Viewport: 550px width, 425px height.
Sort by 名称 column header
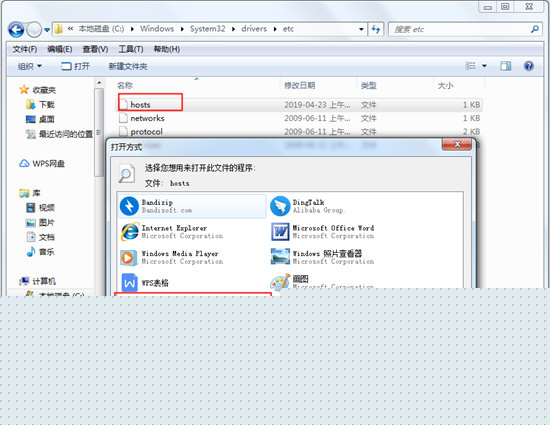tap(125, 85)
